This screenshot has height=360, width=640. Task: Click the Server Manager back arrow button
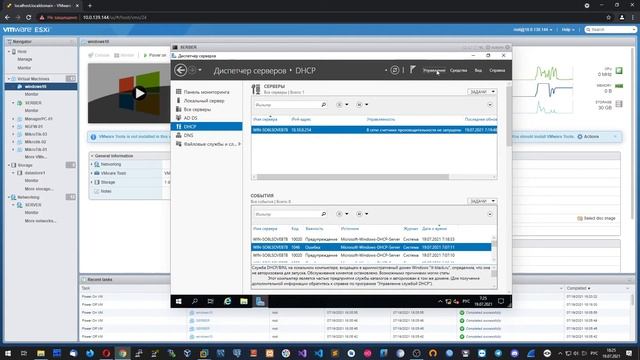(x=180, y=70)
